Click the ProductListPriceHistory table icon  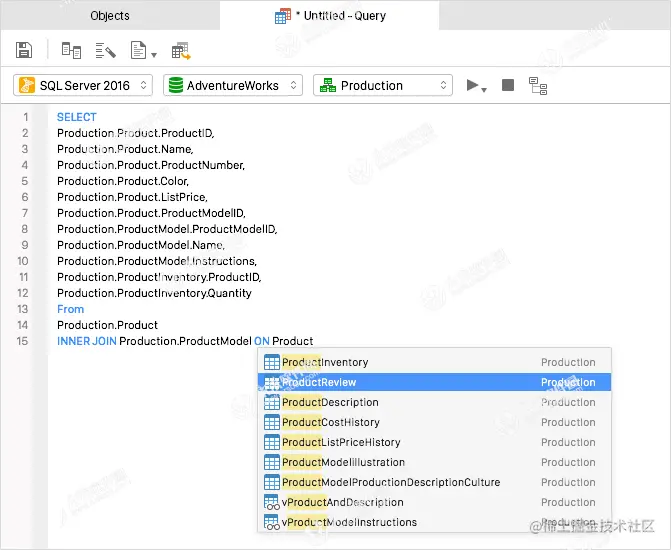pyautogui.click(x=272, y=442)
